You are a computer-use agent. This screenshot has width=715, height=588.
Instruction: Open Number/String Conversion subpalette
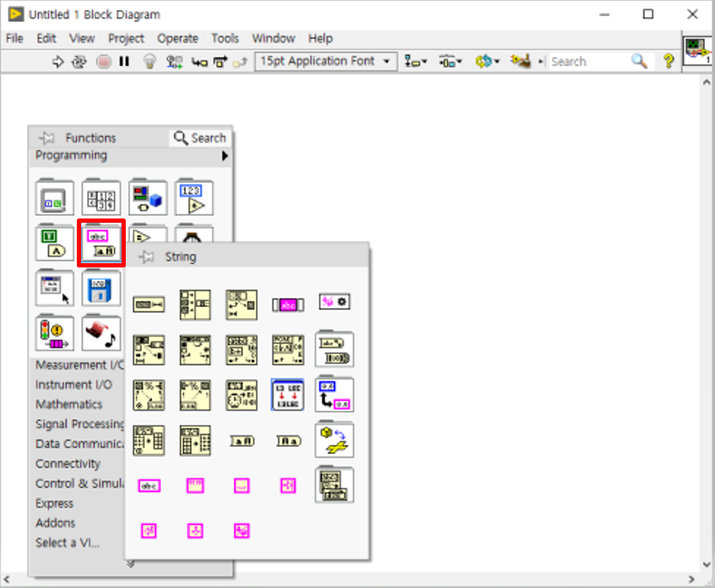[334, 395]
